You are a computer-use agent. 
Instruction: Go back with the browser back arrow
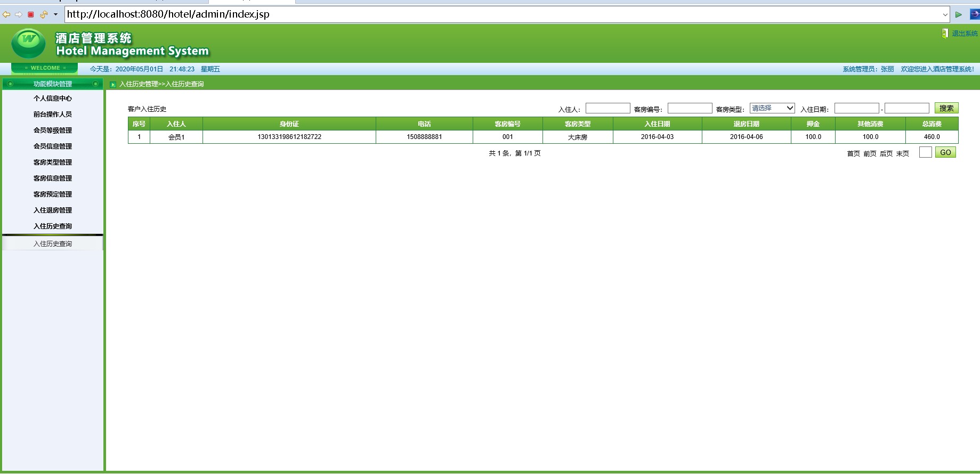pyautogui.click(x=6, y=14)
